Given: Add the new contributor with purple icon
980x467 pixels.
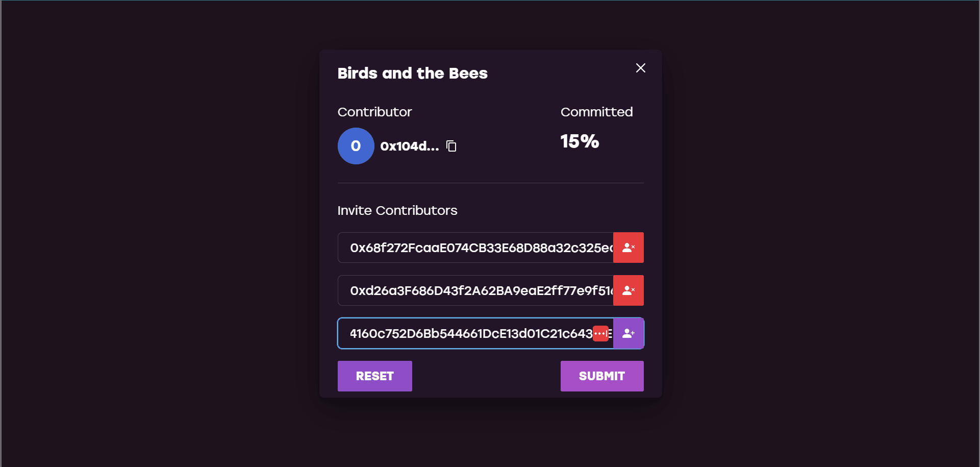Looking at the screenshot, I should point(629,333).
